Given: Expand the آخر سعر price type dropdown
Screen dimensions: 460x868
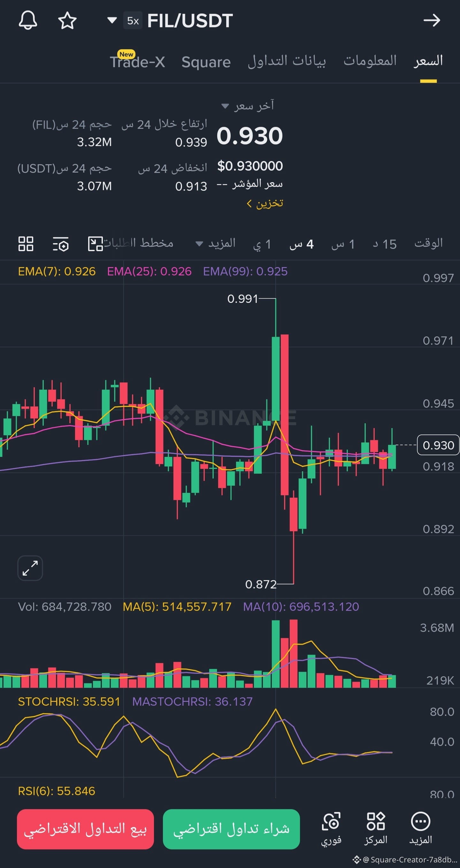Looking at the screenshot, I should (x=248, y=106).
